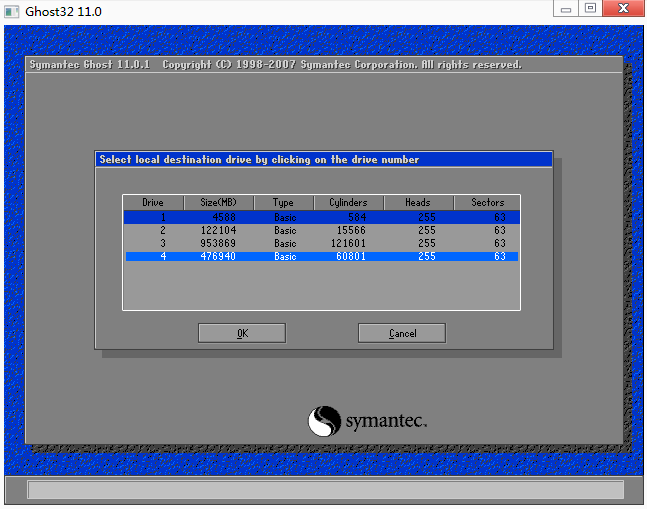Click the Heads column header
The width and height of the screenshot is (647, 509).
coord(418,203)
